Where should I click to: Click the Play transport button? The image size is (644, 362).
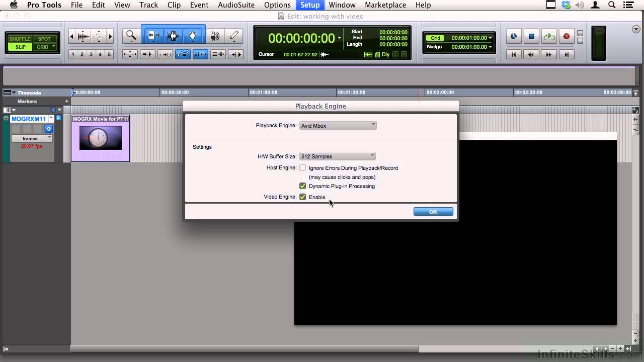pyautogui.click(x=549, y=37)
